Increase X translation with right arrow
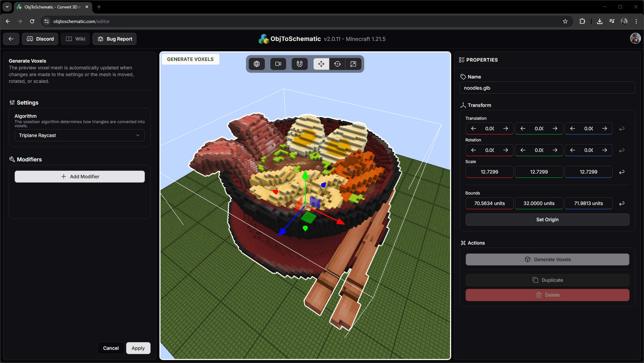The image size is (644, 363). tap(505, 129)
